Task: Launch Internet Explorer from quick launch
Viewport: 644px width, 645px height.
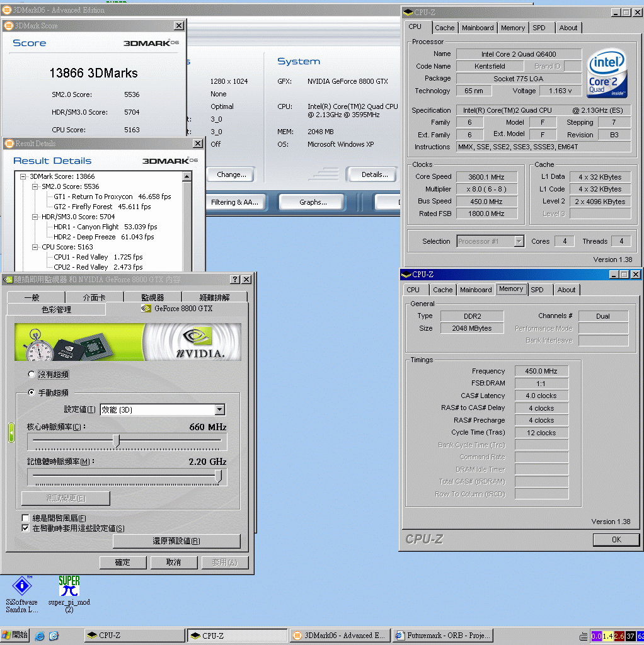Action: point(40,636)
